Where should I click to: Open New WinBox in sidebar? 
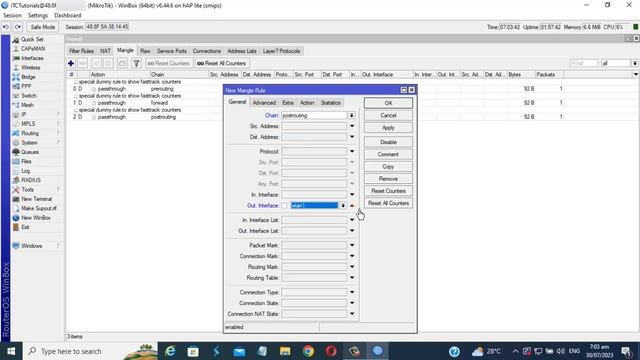pyautogui.click(x=36, y=218)
